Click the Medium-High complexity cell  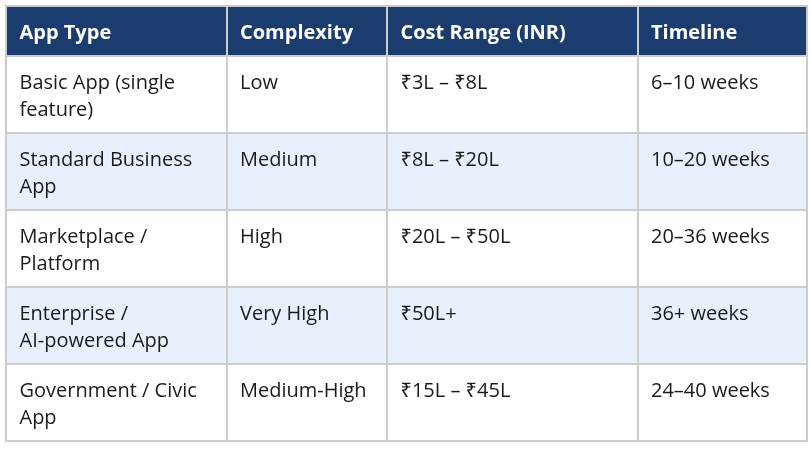pyautogui.click(x=303, y=390)
